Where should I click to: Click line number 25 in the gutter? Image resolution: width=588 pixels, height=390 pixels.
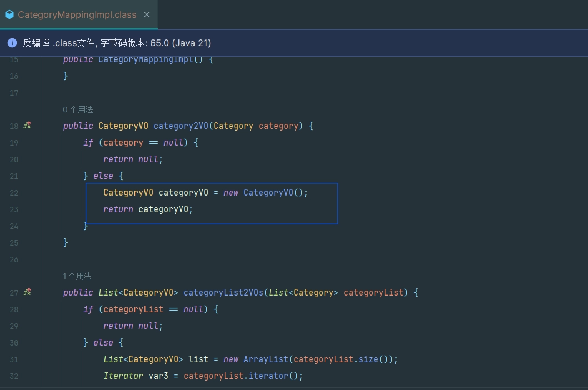point(14,243)
